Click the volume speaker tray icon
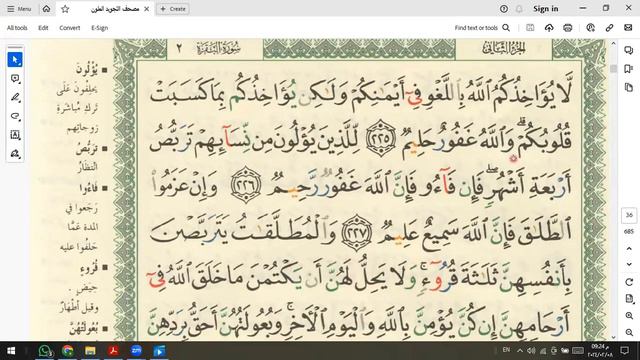640x360 pixels. pyautogui.click(x=531, y=351)
